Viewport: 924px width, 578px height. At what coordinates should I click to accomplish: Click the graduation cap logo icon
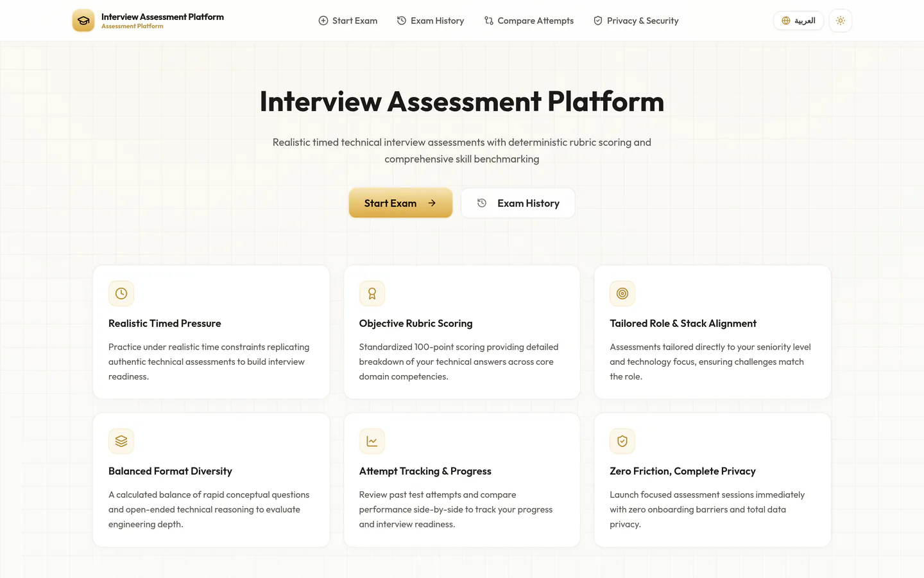coord(83,21)
